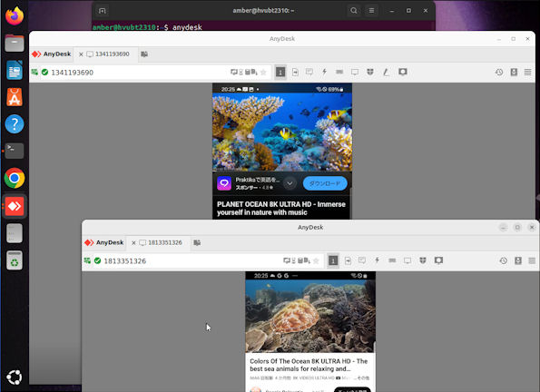The image size is (540, 392).
Task: Launch Firefox from the dock
Action: pyautogui.click(x=15, y=16)
